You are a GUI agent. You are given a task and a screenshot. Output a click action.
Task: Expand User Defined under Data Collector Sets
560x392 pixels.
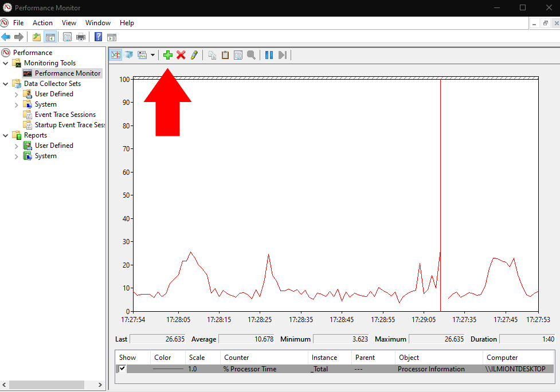tap(16, 93)
